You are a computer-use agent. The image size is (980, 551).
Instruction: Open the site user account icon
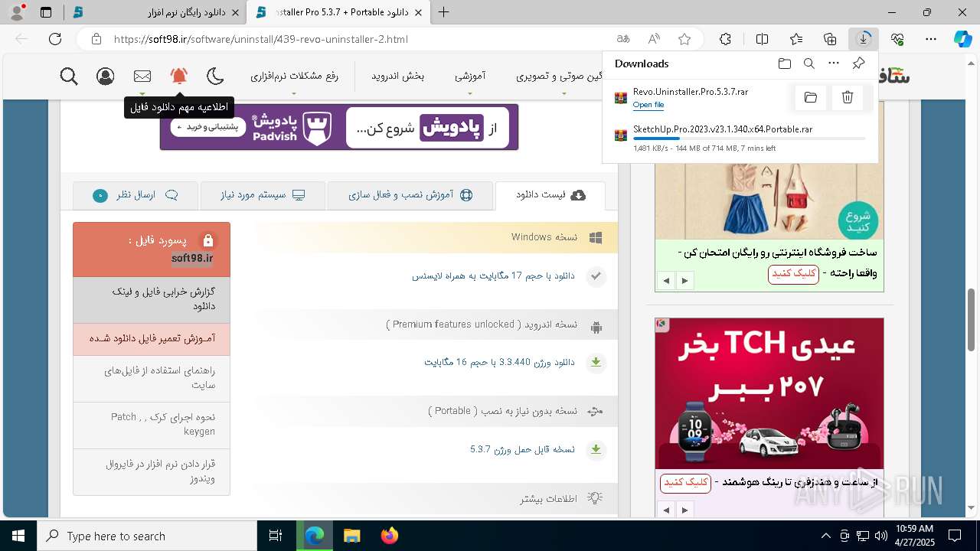(106, 76)
